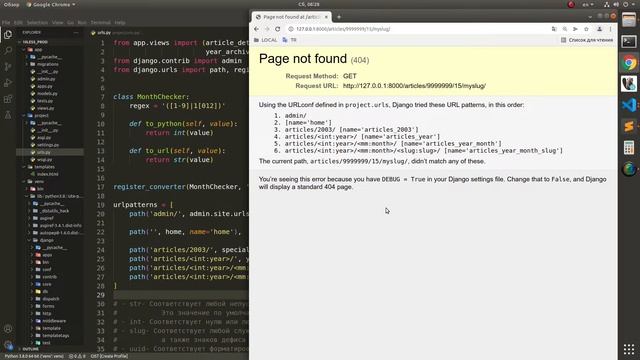Image resolution: width=640 pixels, height=360 pixels.
Task: Open models.py in the app folder
Action: click(47, 93)
